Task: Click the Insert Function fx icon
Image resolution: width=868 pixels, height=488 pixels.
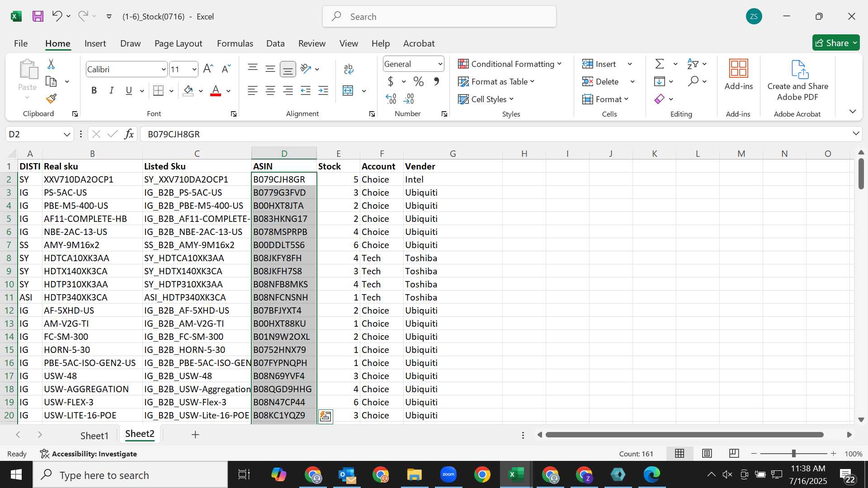Action: click(129, 134)
